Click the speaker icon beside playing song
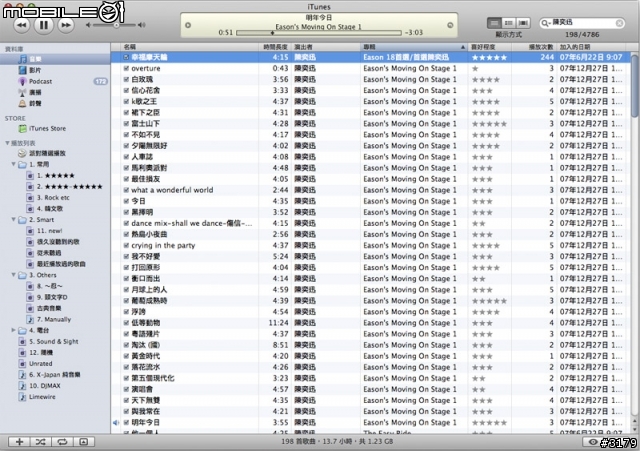 116,422
